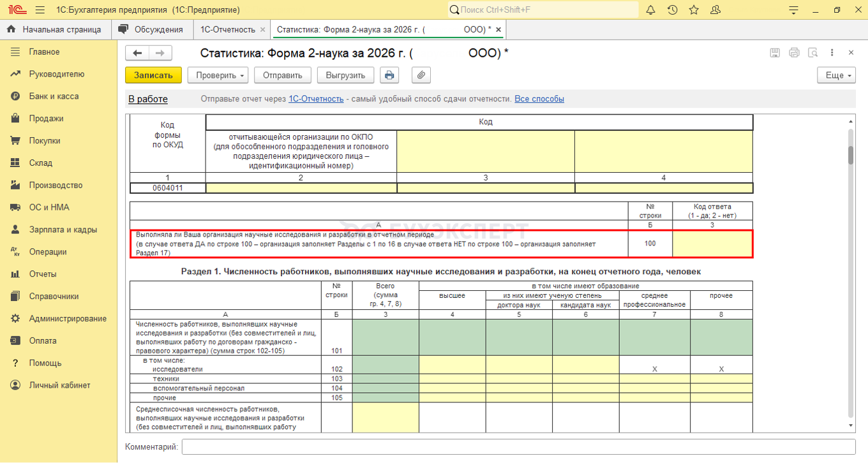Click the print icon near the form title
The height and width of the screenshot is (463, 868).
coord(794,53)
